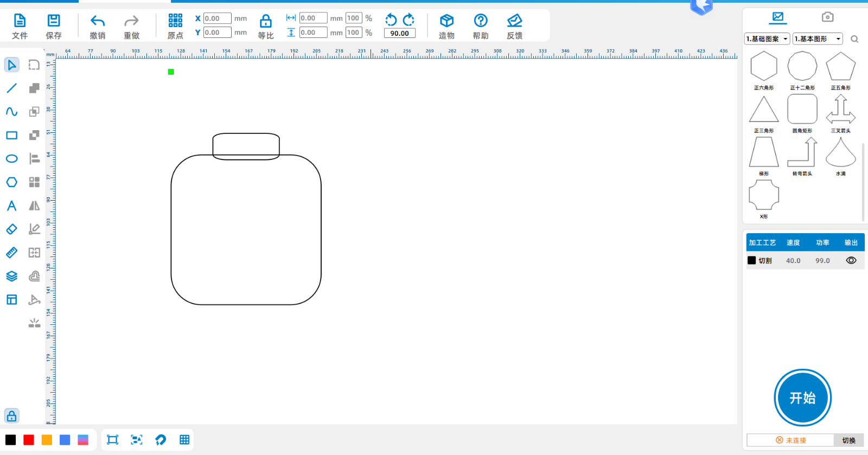Viewport: 868px width, 455px height.
Task: Select the curve drawing tool
Action: coord(11,112)
